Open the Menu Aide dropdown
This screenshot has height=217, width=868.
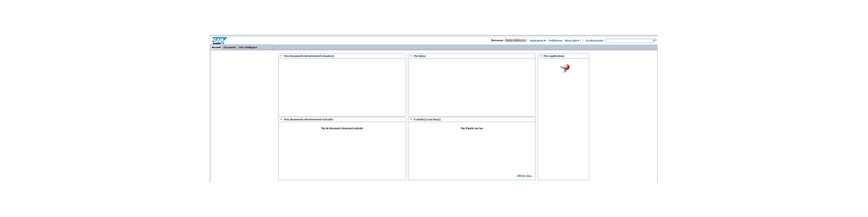click(x=572, y=40)
